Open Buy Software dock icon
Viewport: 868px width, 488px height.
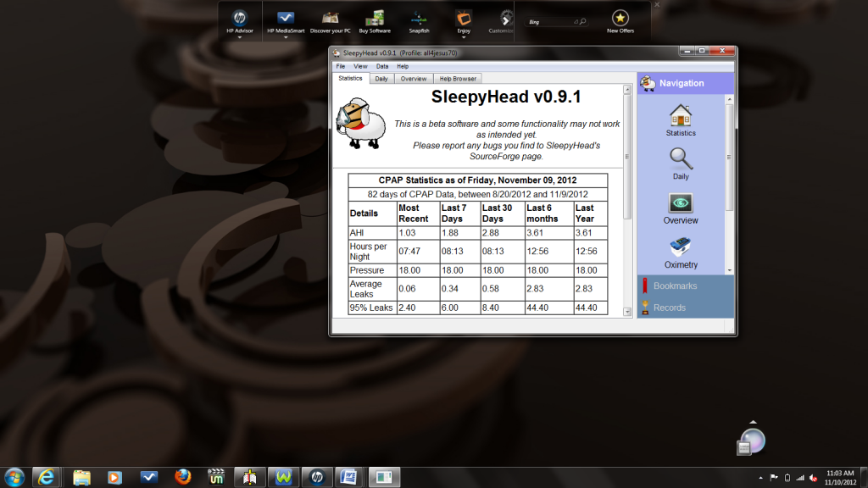(375, 19)
